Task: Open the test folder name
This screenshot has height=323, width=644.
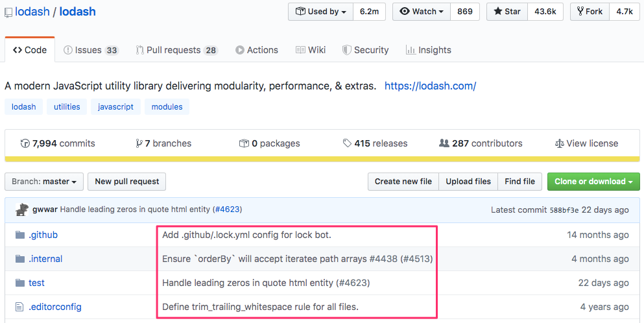Action: 36,283
